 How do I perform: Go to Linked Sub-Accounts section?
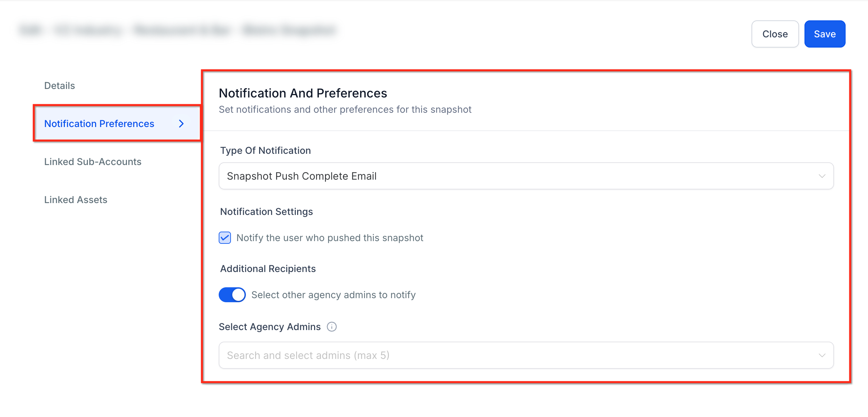pyautogui.click(x=93, y=162)
